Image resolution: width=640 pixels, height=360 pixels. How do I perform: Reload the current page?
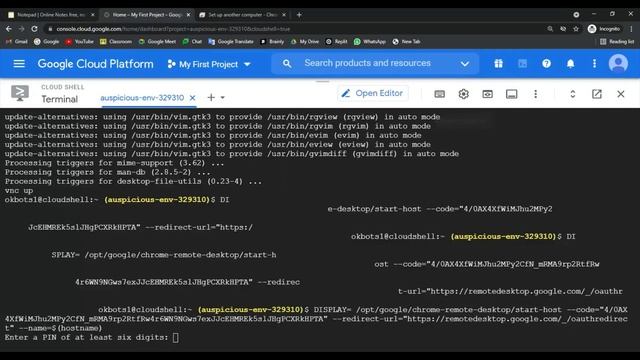pyautogui.click(x=34, y=29)
